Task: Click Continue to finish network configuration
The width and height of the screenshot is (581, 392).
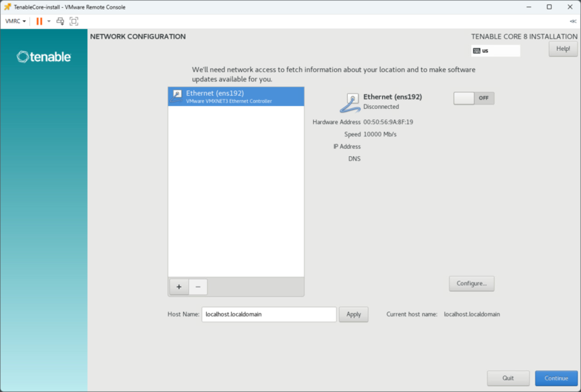Action: pos(556,378)
